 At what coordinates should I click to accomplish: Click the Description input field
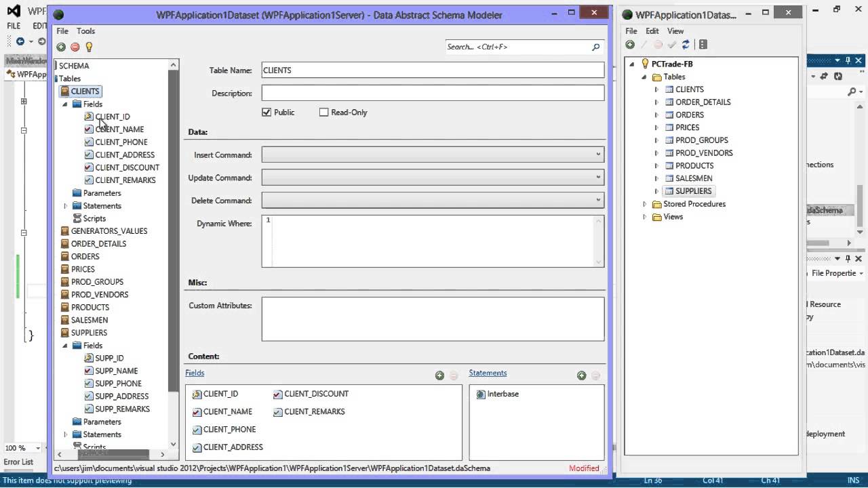click(x=433, y=93)
